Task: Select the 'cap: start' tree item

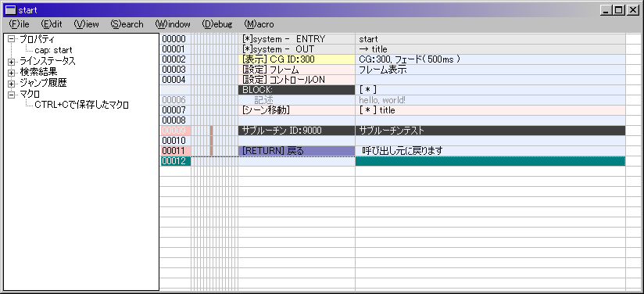Action: (x=53, y=50)
